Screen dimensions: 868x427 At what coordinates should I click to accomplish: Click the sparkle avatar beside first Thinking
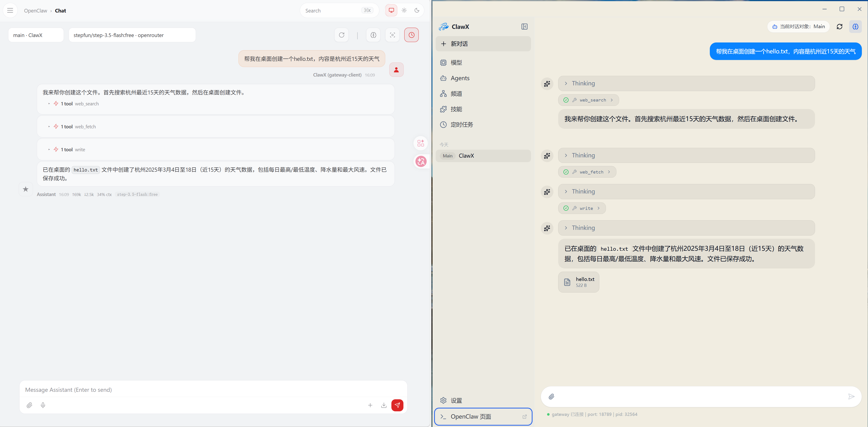click(547, 84)
